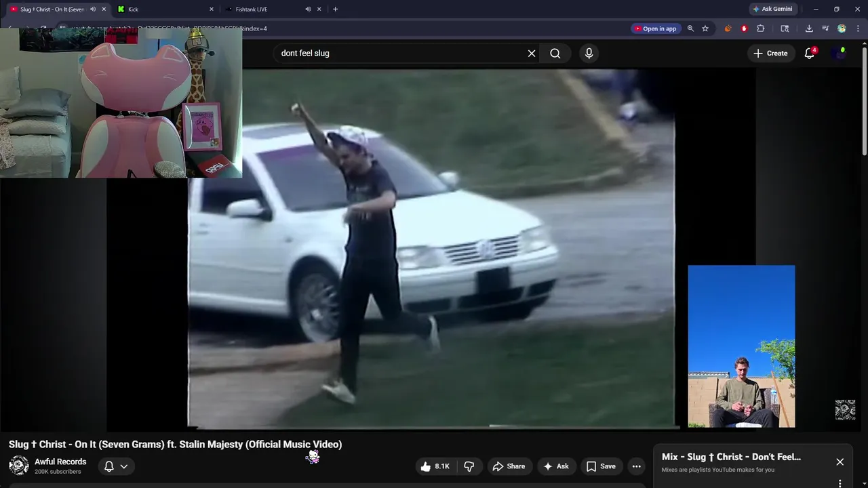Click the channel notification bell
The image size is (868, 488).
(x=108, y=466)
